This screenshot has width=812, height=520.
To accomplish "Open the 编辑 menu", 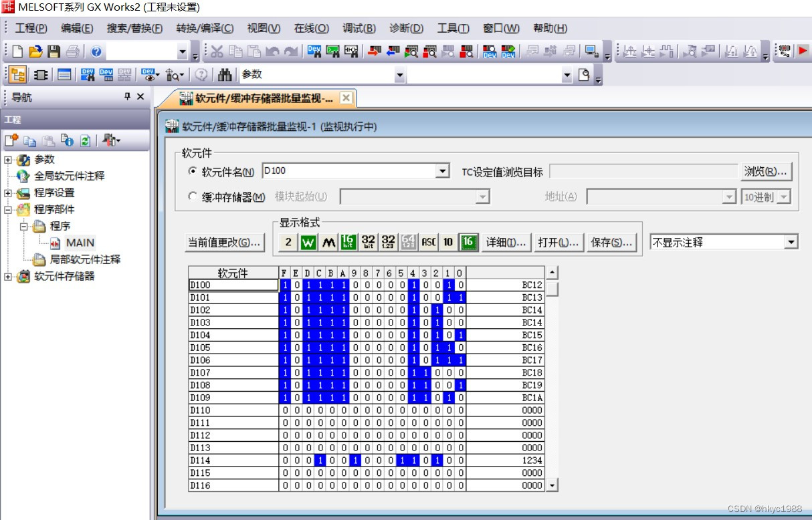I will (x=77, y=28).
